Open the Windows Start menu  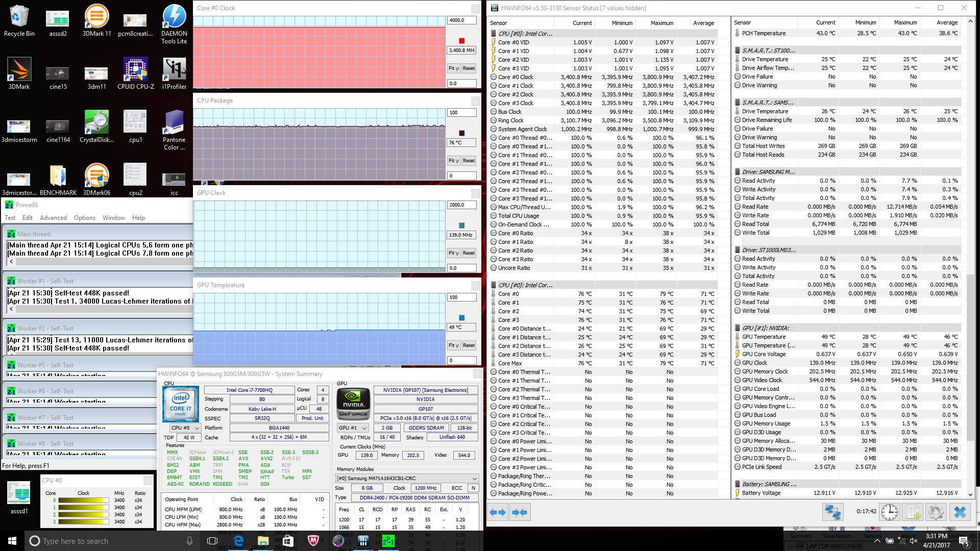tap(12, 541)
